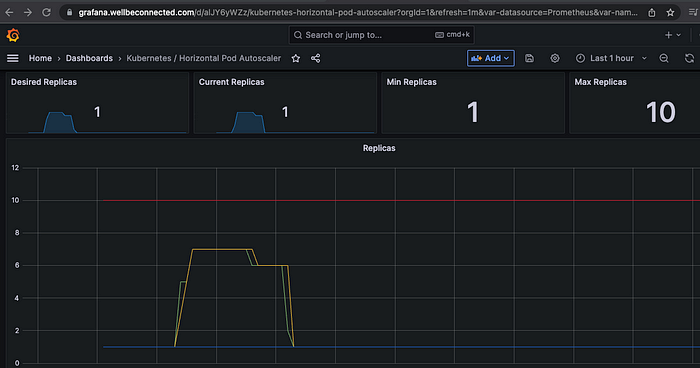Open the Min Replicas panel title
This screenshot has height=368, width=700.
tap(411, 82)
